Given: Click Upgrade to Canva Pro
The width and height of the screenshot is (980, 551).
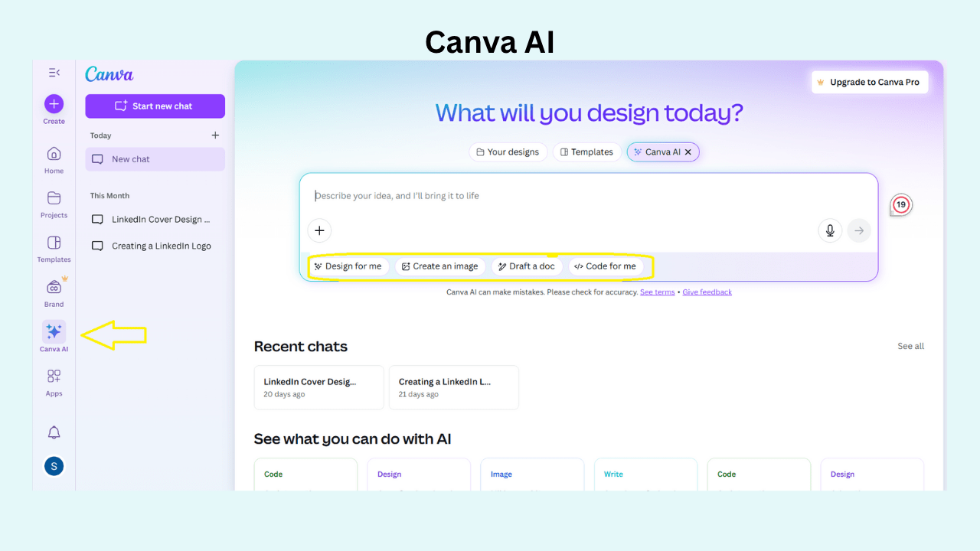Looking at the screenshot, I should pyautogui.click(x=869, y=82).
